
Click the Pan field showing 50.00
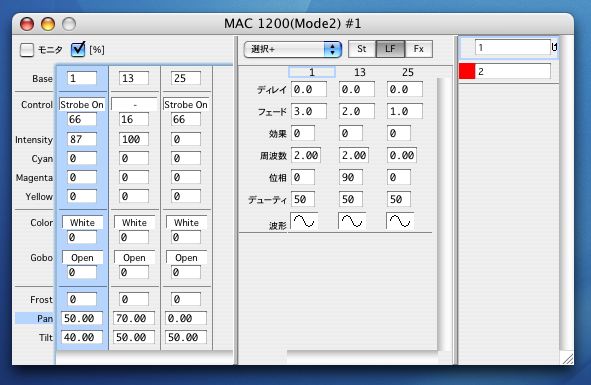[82, 318]
